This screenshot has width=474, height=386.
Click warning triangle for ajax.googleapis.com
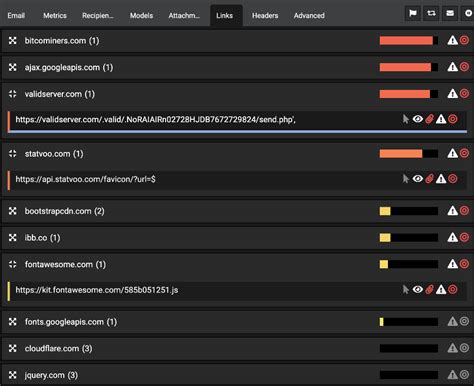(452, 67)
